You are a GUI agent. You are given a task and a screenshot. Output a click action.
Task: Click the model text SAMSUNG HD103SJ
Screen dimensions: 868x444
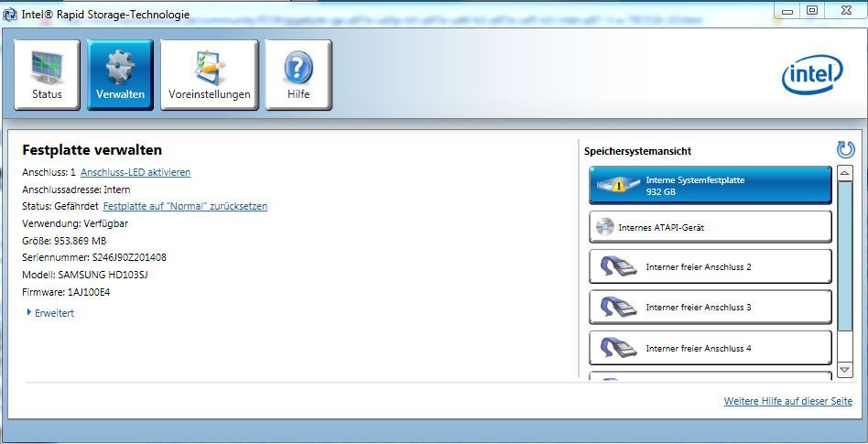103,275
